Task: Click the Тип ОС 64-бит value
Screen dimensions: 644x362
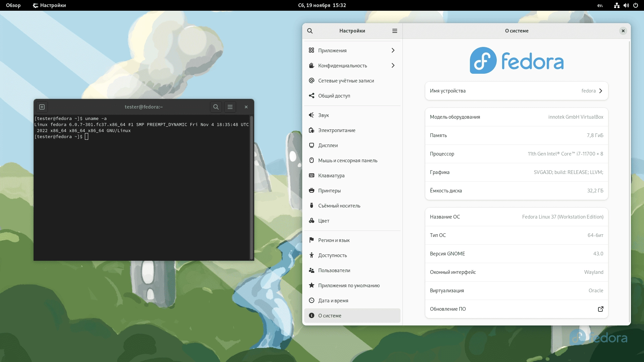Action: pyautogui.click(x=595, y=235)
